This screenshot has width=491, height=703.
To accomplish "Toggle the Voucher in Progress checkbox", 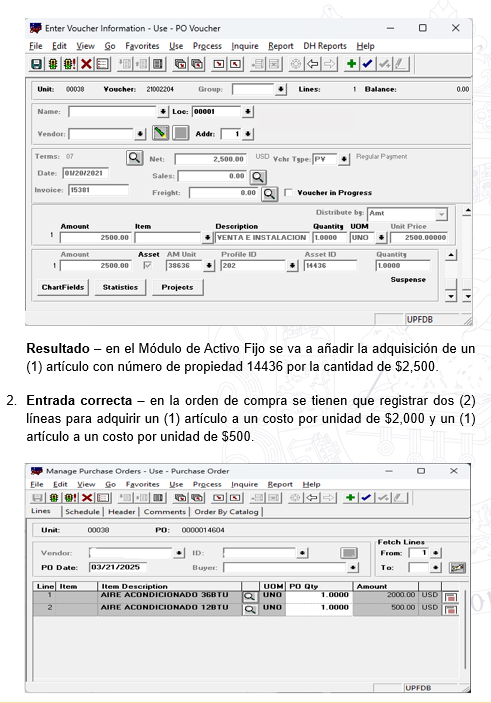I will click(x=289, y=192).
